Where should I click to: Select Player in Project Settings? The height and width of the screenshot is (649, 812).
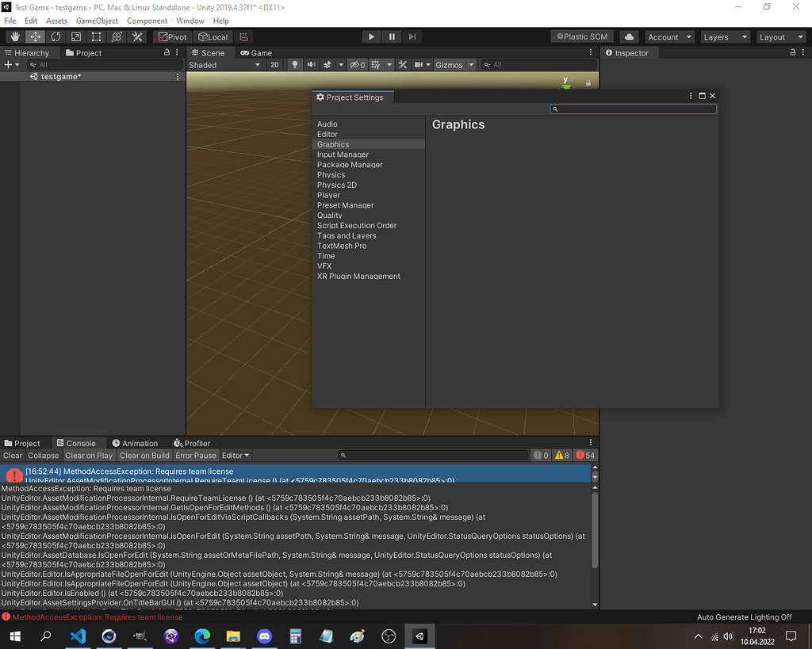click(x=328, y=195)
